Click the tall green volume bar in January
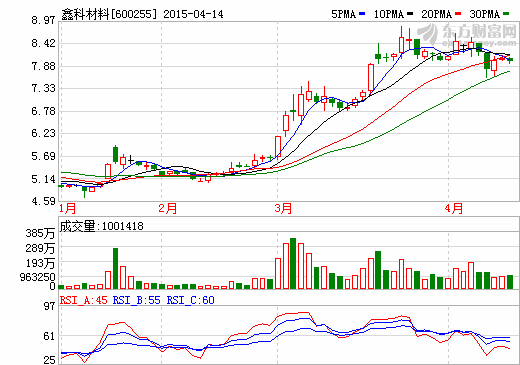This screenshot has height=365, width=520. [x=115, y=268]
